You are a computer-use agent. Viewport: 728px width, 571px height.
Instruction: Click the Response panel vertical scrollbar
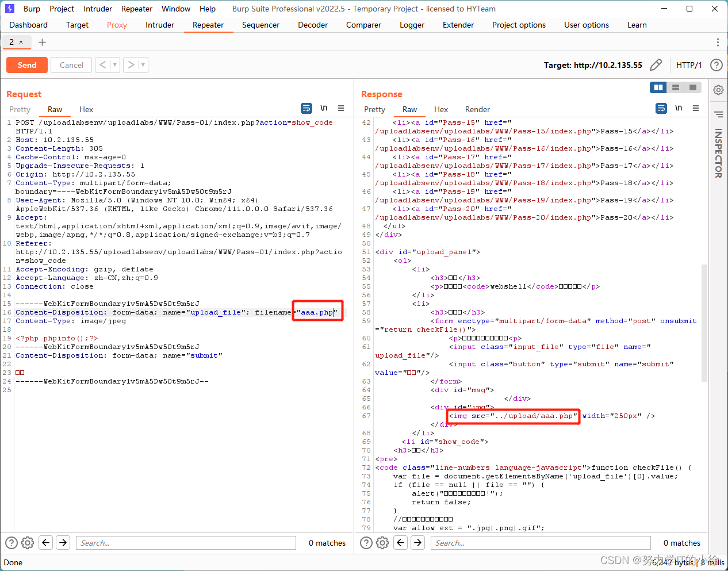[704, 323]
